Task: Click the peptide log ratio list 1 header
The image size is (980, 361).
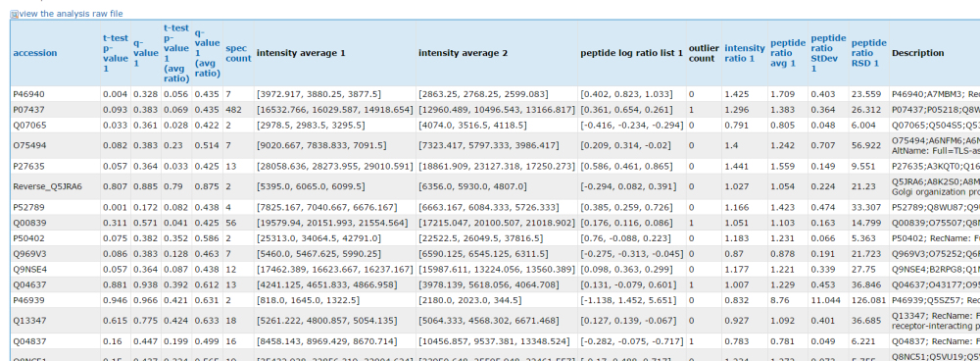Action: click(x=631, y=53)
